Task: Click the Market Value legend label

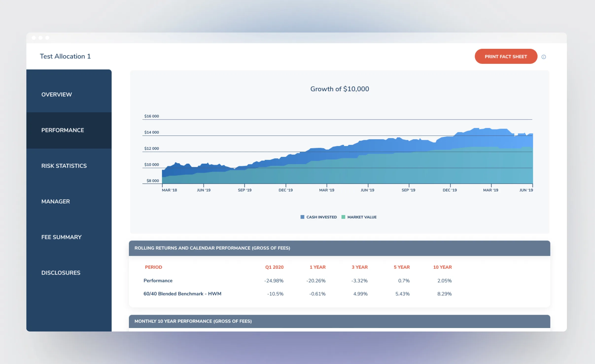Action: pos(362,217)
